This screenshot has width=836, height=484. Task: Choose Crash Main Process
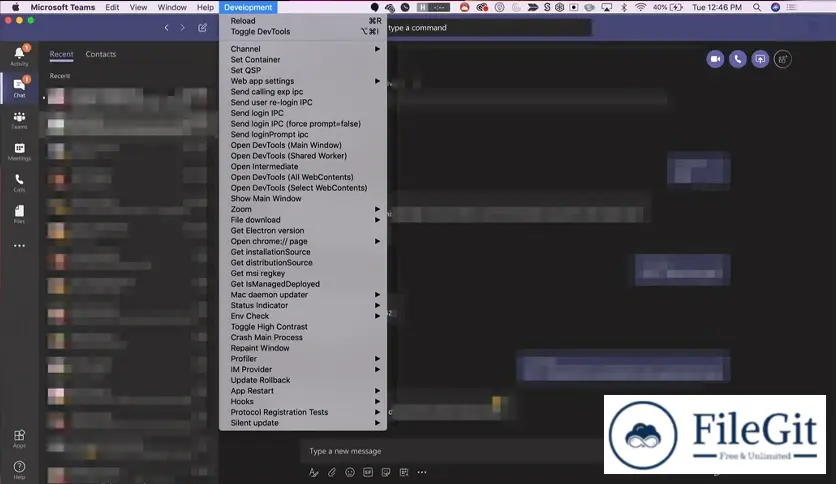coord(303,337)
